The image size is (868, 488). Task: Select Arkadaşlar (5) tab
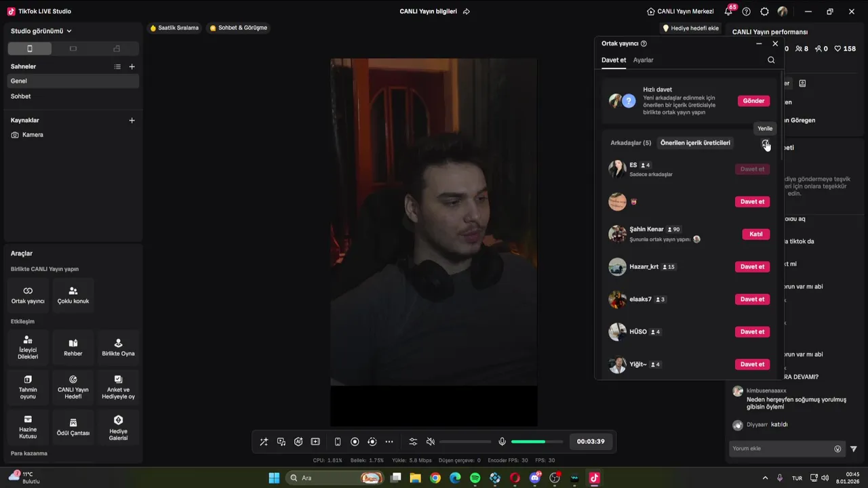631,143
